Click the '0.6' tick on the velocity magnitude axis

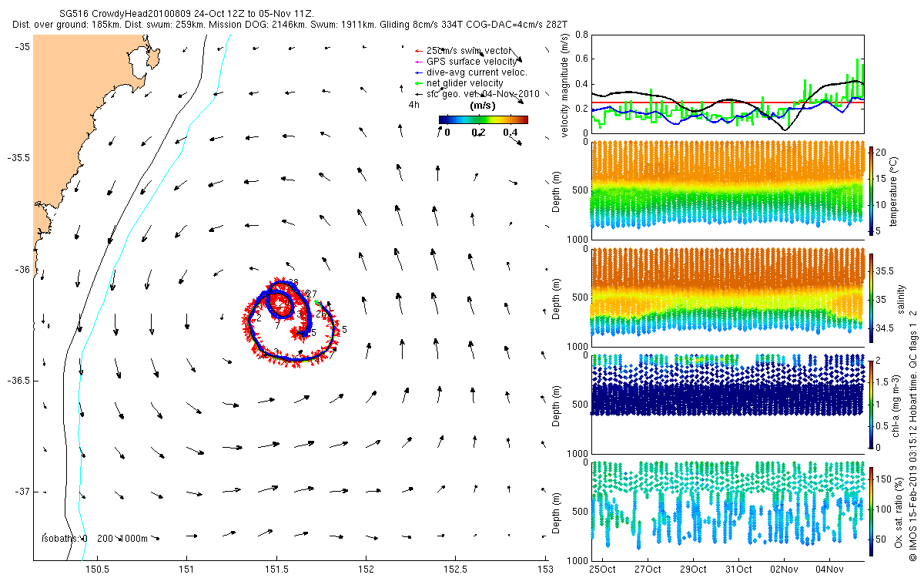coord(581,59)
